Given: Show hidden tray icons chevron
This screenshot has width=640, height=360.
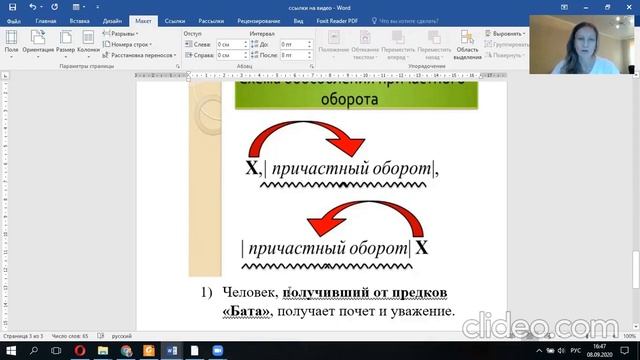Looking at the screenshot, I should [539, 351].
